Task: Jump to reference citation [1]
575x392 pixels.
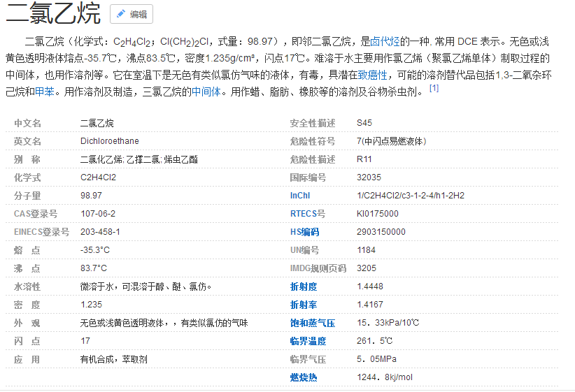Action: pos(434,89)
